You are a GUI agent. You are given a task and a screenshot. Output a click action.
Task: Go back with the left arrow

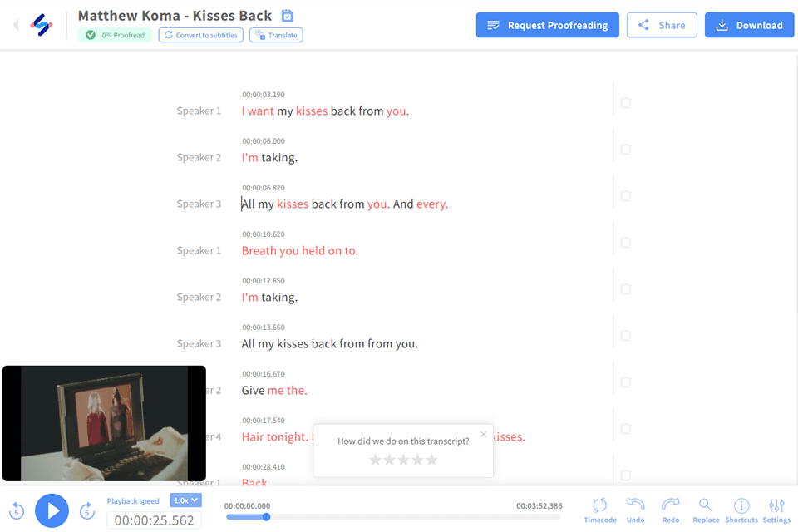[x=16, y=24]
